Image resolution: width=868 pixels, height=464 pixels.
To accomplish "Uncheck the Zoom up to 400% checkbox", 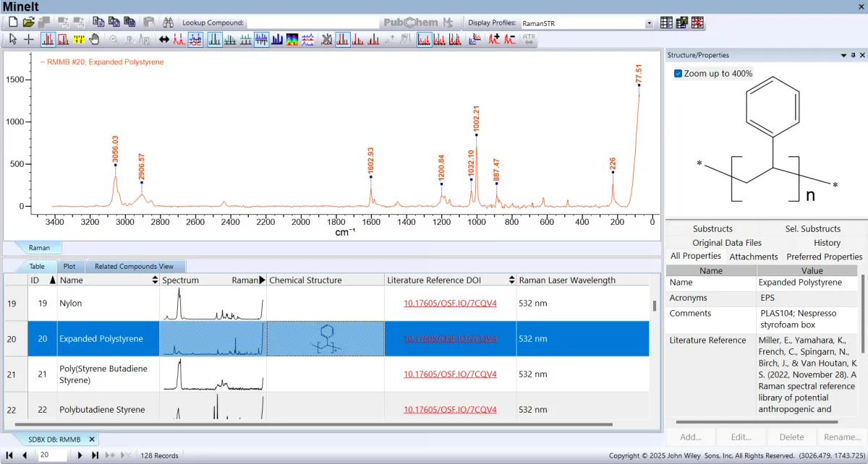I will (678, 74).
